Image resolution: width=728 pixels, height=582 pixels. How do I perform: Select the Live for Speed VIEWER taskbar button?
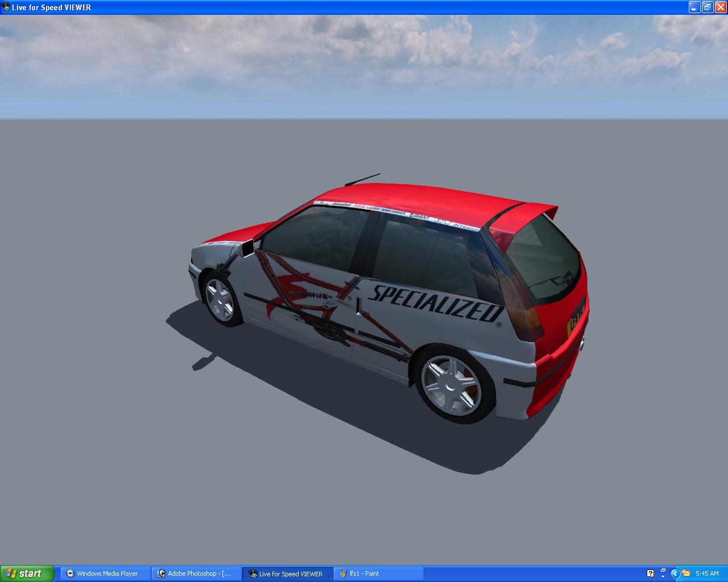pyautogui.click(x=288, y=573)
